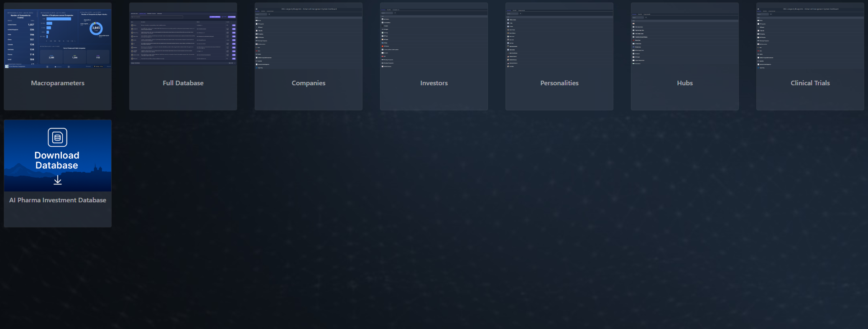Click the Personalities card title
This screenshot has height=329, width=868.
(559, 83)
